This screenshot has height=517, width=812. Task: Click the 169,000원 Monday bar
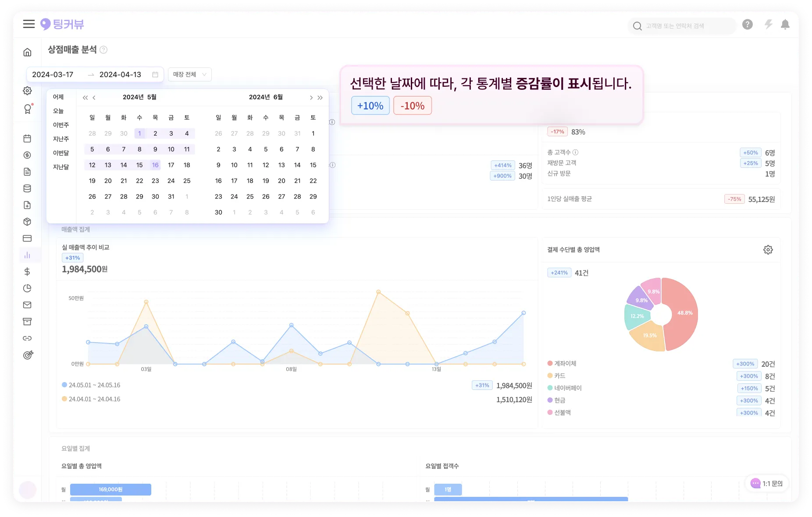[110, 489]
